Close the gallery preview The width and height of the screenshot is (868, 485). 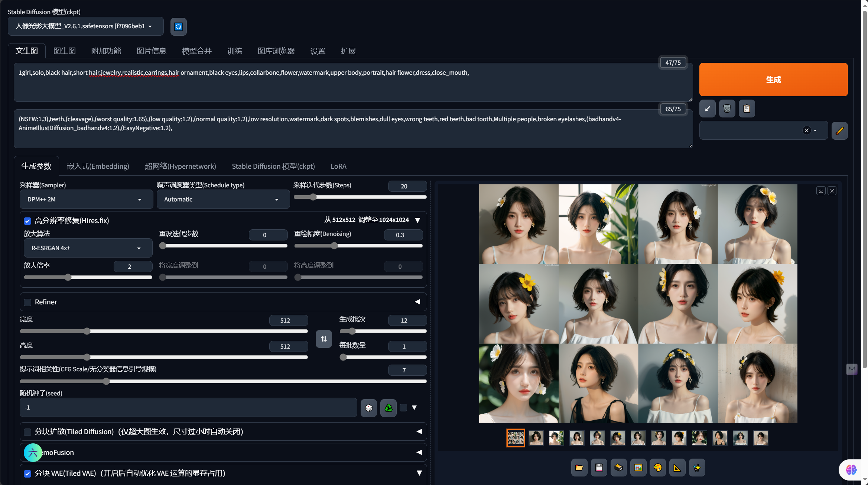[x=832, y=191]
